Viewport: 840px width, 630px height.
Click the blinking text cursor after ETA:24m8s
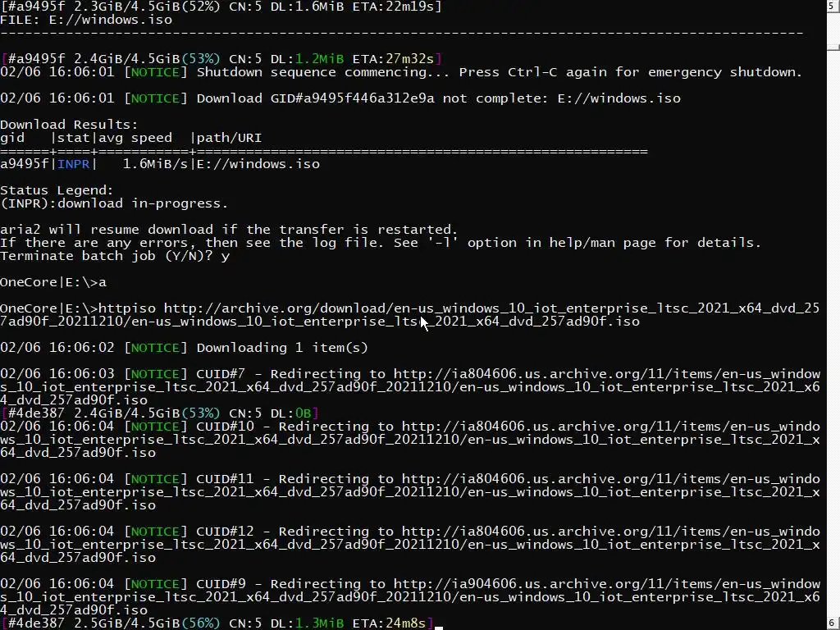[438, 627]
